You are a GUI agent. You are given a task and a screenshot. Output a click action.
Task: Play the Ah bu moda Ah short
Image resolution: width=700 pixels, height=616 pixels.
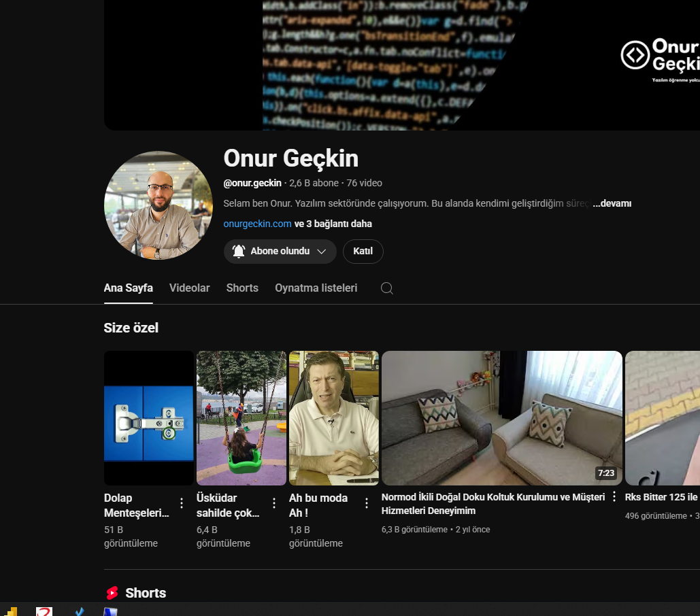click(333, 418)
